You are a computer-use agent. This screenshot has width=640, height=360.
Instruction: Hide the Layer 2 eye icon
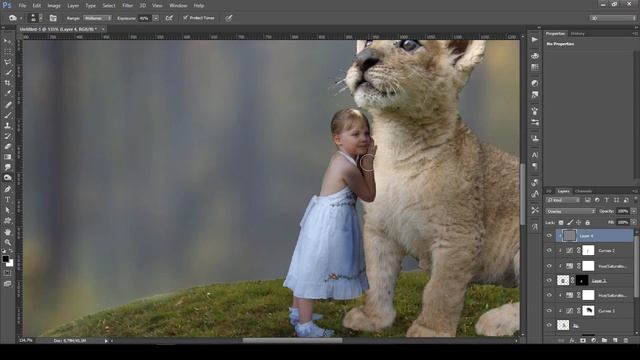click(549, 280)
